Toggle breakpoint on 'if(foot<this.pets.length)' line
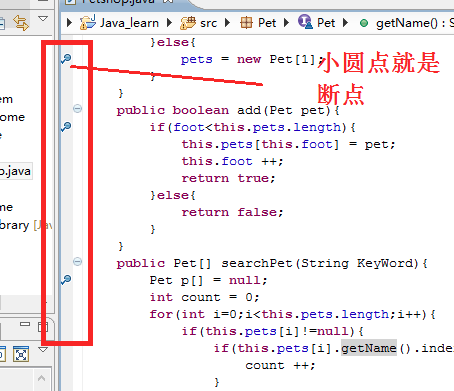 click(x=66, y=127)
